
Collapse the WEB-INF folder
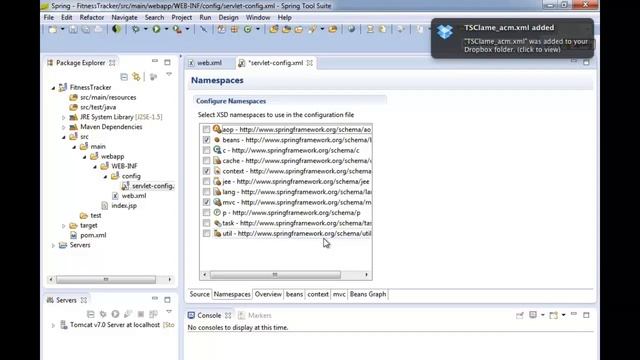pyautogui.click(x=95, y=167)
